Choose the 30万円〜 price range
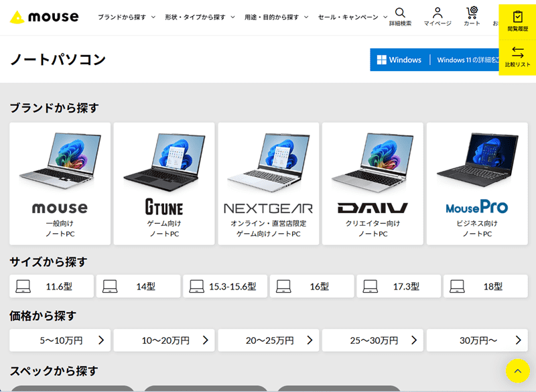 click(477, 340)
